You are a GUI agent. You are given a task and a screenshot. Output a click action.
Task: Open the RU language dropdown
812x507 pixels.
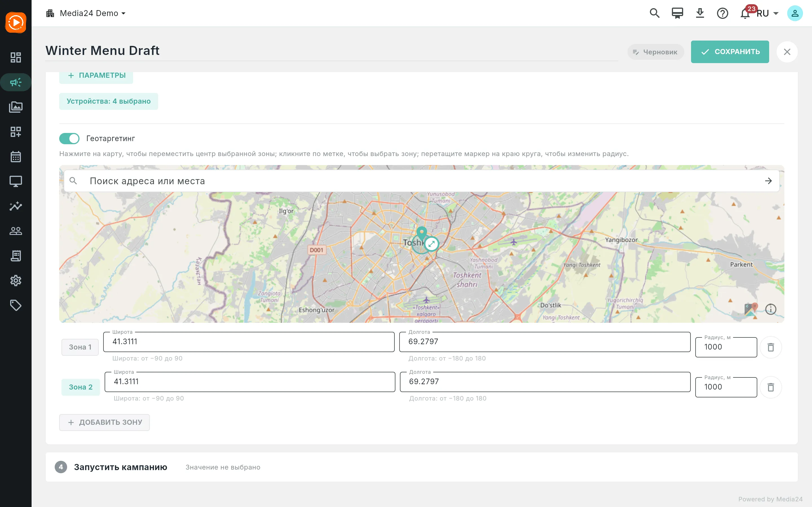coord(768,14)
